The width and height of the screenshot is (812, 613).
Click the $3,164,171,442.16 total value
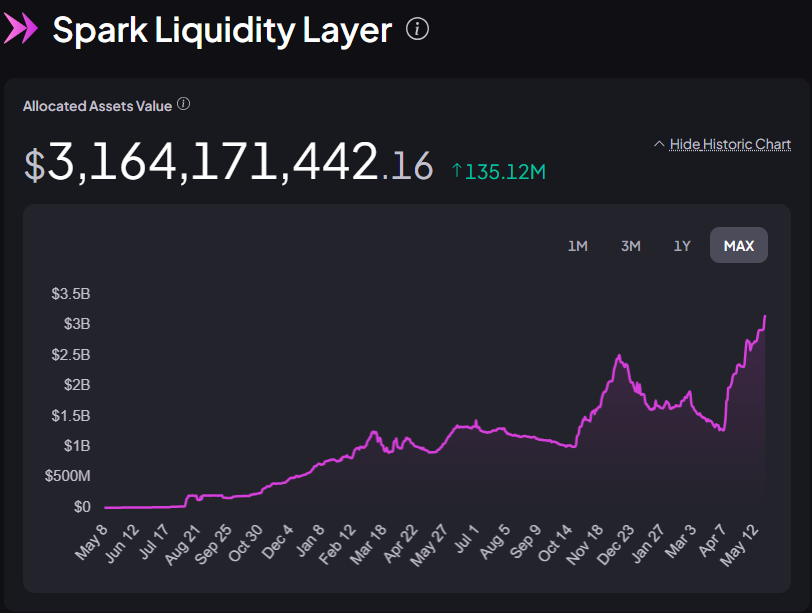228,162
